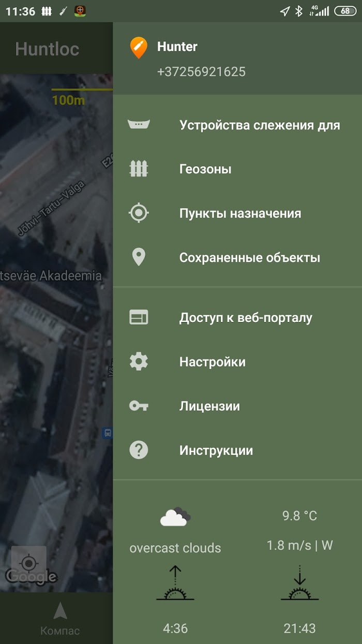The width and height of the screenshot is (362, 644).
Task: Open Настройки menu item
Action: tap(237, 362)
